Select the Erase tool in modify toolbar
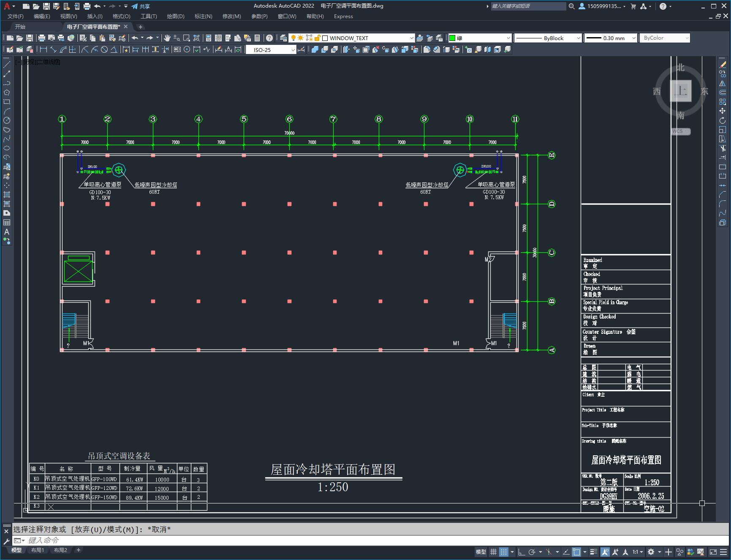731x560 pixels. point(723,65)
